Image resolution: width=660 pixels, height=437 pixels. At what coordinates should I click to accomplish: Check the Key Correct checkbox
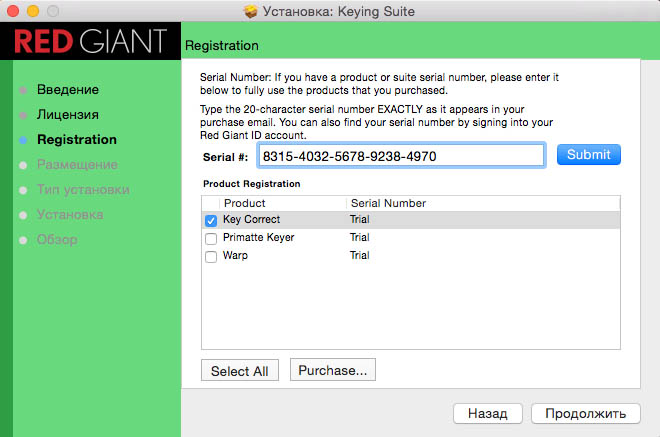coord(211,221)
